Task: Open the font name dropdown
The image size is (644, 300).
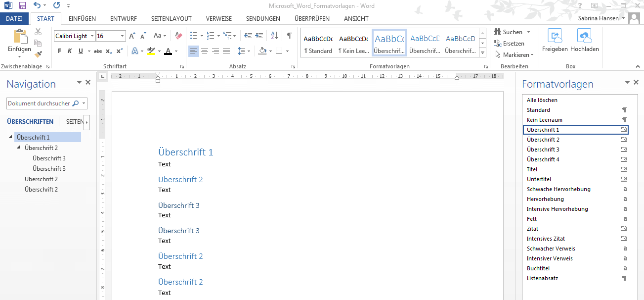Action: pos(92,36)
